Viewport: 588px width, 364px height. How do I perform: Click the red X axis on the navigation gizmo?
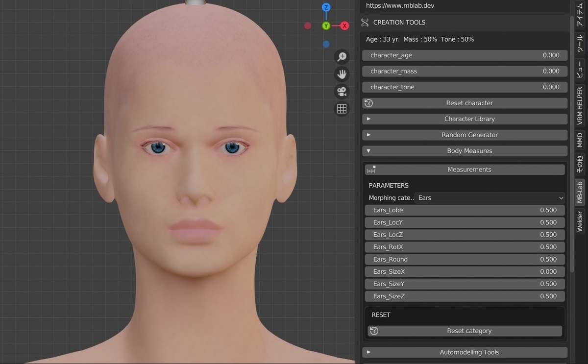click(x=344, y=25)
